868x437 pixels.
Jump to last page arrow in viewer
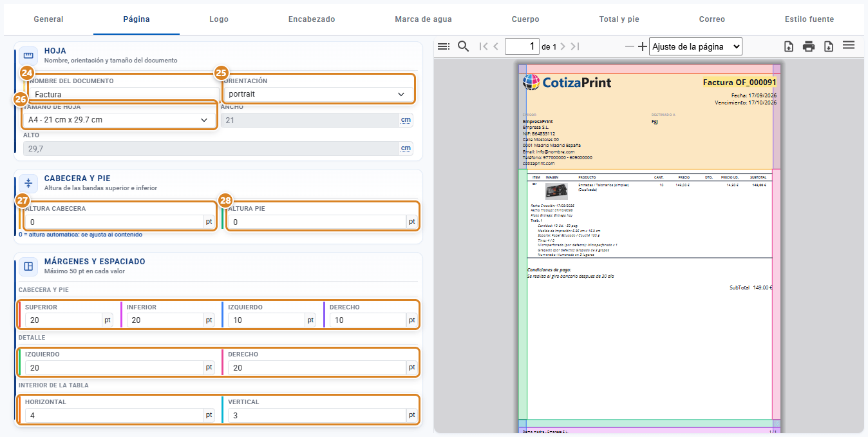click(575, 46)
